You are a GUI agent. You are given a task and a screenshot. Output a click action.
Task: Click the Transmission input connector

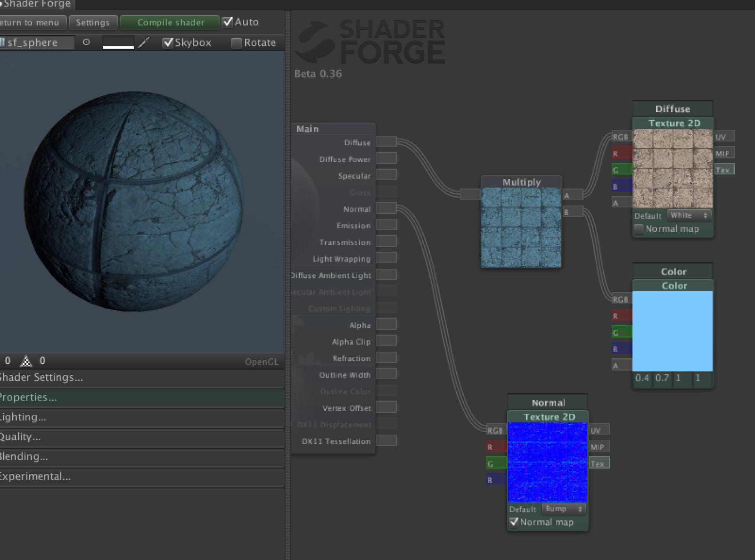pyautogui.click(x=386, y=241)
